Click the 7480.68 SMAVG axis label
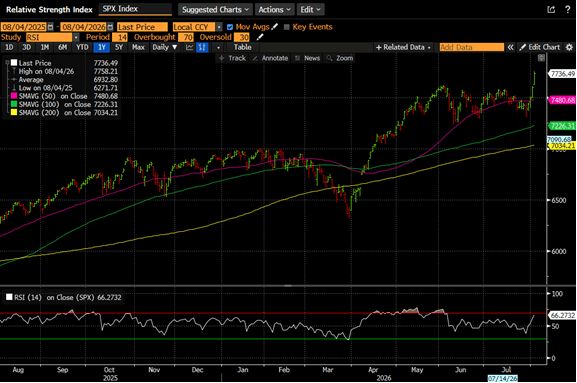The image size is (577, 383). (x=562, y=100)
